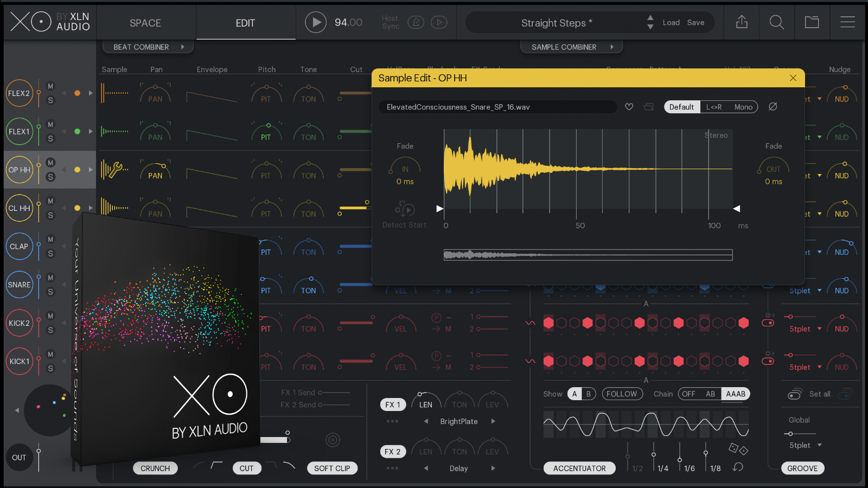The width and height of the screenshot is (868, 488).
Task: Click the SOFT CLIP button
Action: point(332,468)
